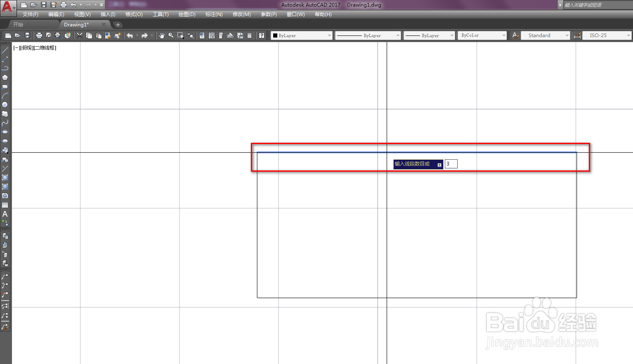Screen dimensions: 633x364
Task: Click Save in the quick access toolbar
Action: coord(44,5)
